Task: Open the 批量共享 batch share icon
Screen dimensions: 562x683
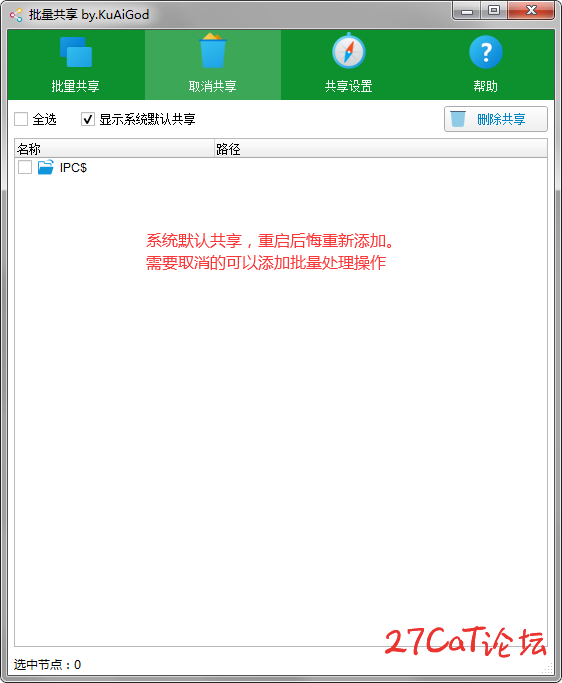Action: (76, 52)
